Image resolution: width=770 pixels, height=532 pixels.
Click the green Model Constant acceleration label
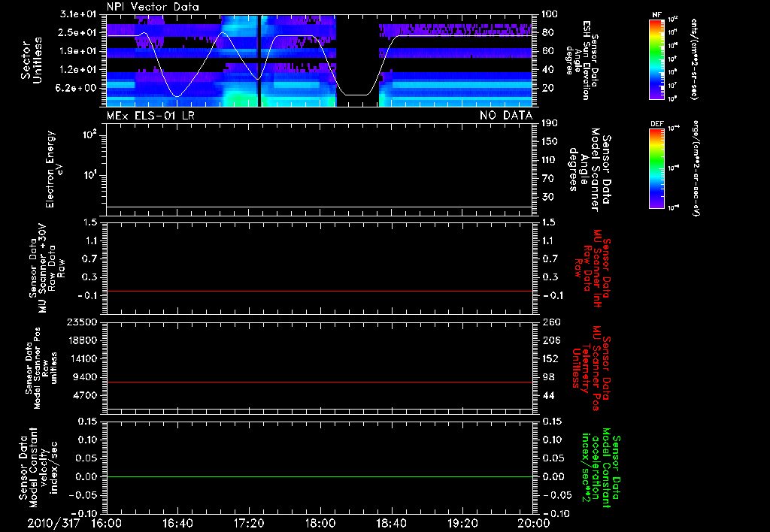point(601,467)
